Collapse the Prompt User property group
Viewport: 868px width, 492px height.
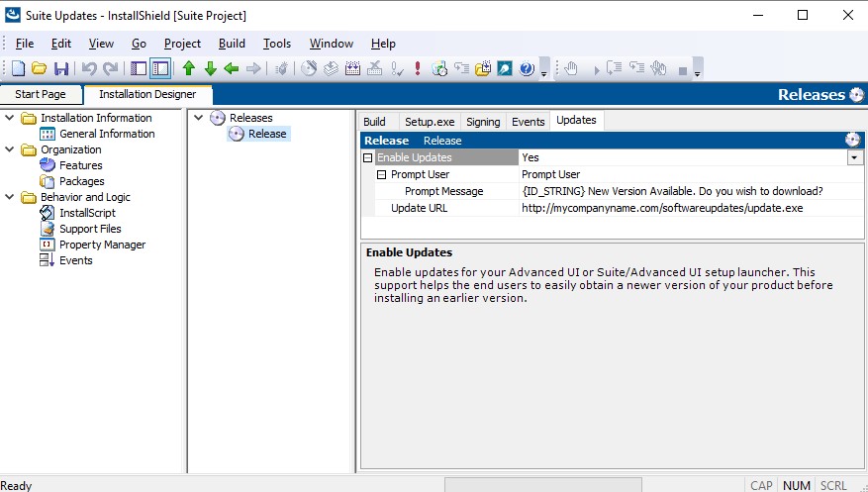(381, 174)
